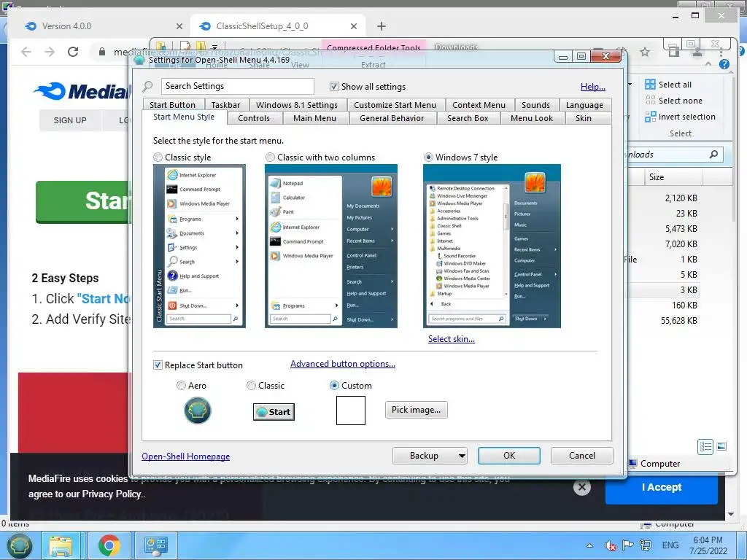Open File Explorer from the taskbar

[x=61, y=545]
